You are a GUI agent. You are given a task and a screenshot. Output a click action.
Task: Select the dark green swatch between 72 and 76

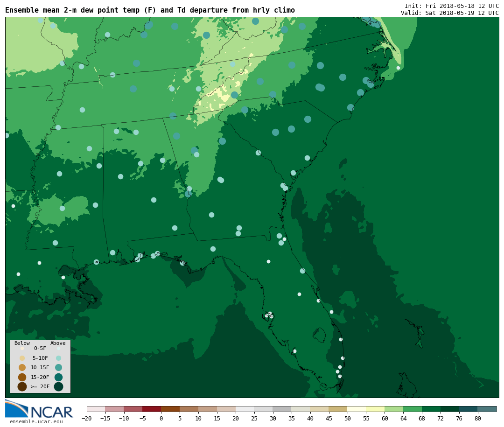[450, 409]
